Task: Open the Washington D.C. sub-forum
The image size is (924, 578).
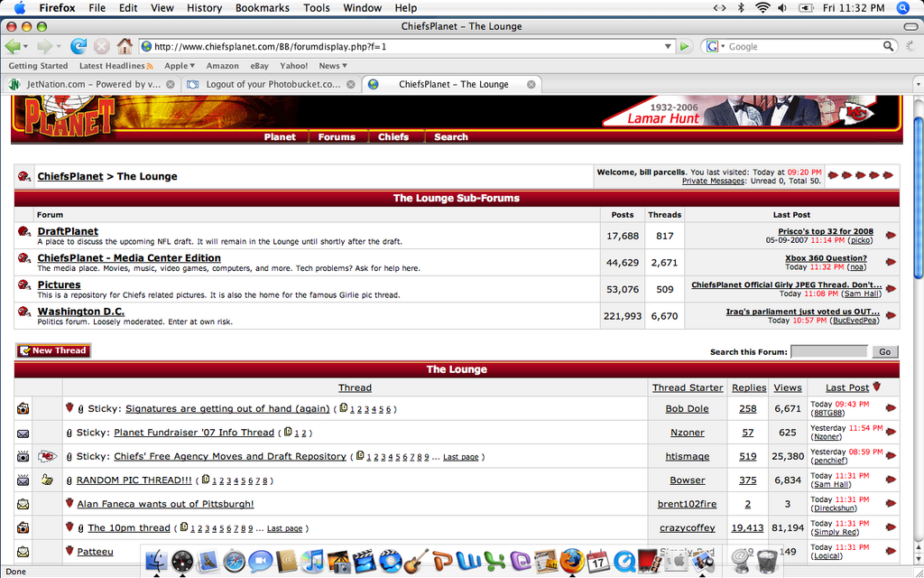Action: tap(80, 312)
